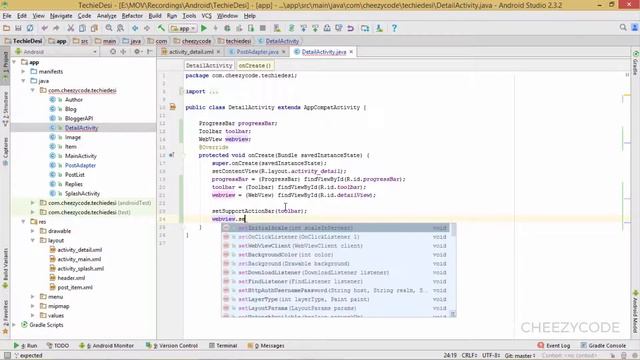Click cheezycode in navigation breadcrumb bar
Viewport: 640px width, 360px height.
192,41
